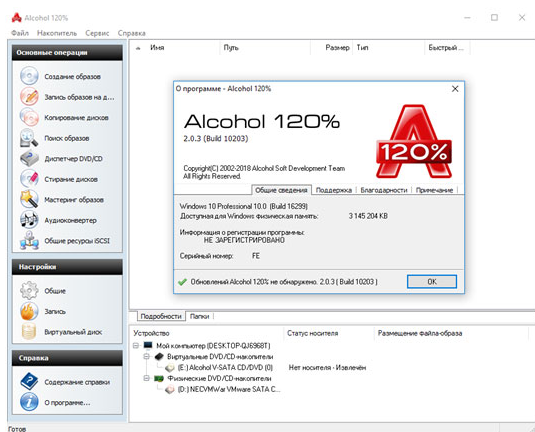
Task: Select the (D:) NECVMWar VMware SATA row
Action: pos(229,389)
